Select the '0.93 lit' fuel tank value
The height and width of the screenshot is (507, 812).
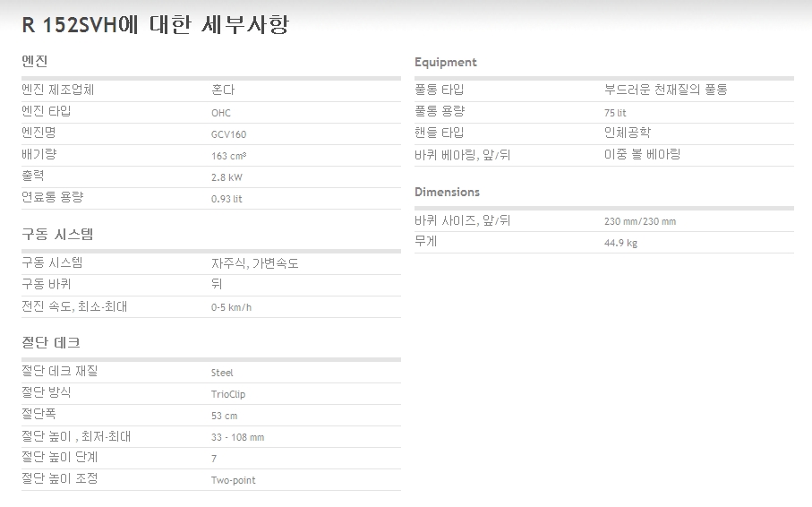point(227,199)
